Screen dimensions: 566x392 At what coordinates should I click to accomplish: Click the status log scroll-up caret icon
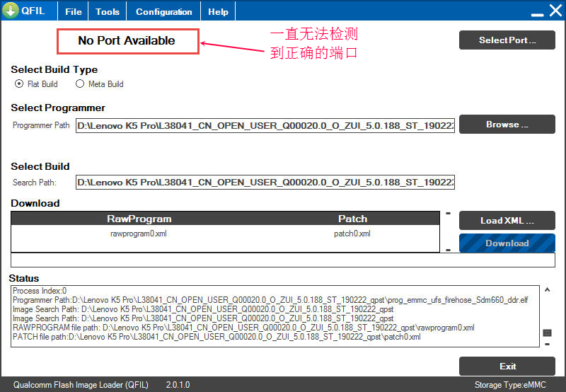click(x=546, y=290)
